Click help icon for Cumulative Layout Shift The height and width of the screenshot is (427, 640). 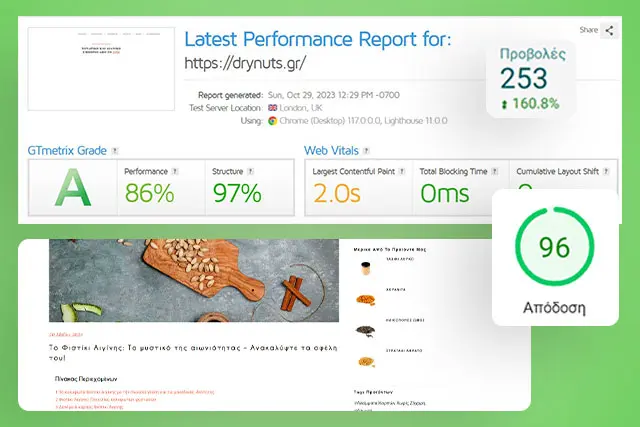[604, 172]
